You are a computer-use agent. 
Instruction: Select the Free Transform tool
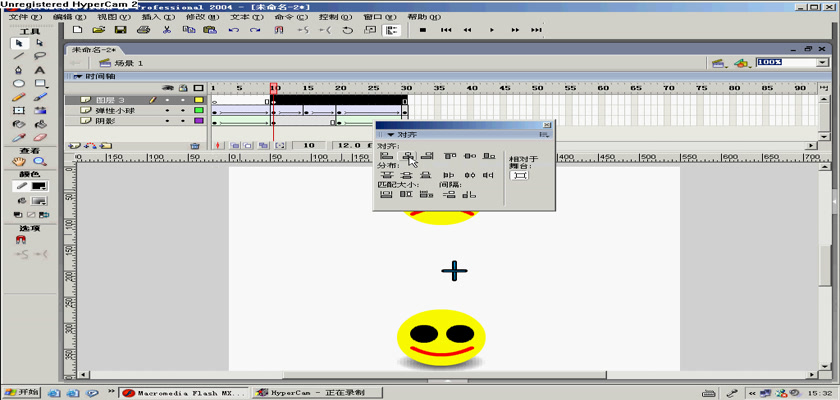19,111
